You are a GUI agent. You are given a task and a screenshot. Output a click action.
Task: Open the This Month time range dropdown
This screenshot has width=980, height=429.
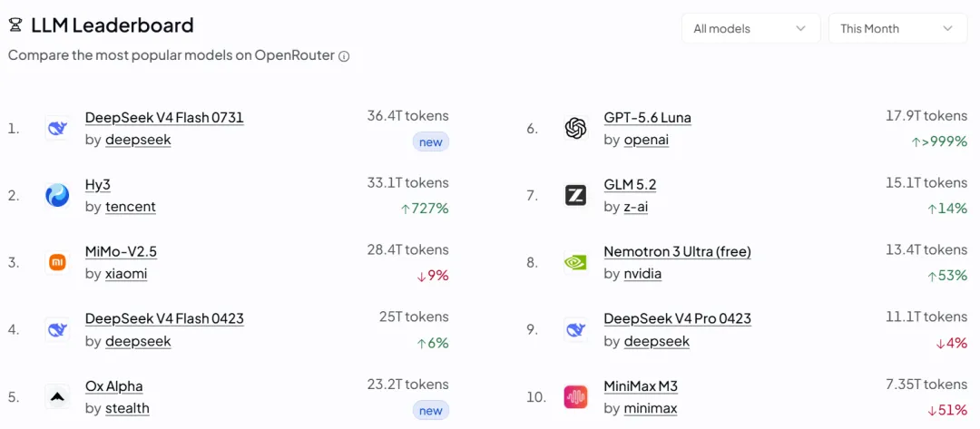coord(897,29)
